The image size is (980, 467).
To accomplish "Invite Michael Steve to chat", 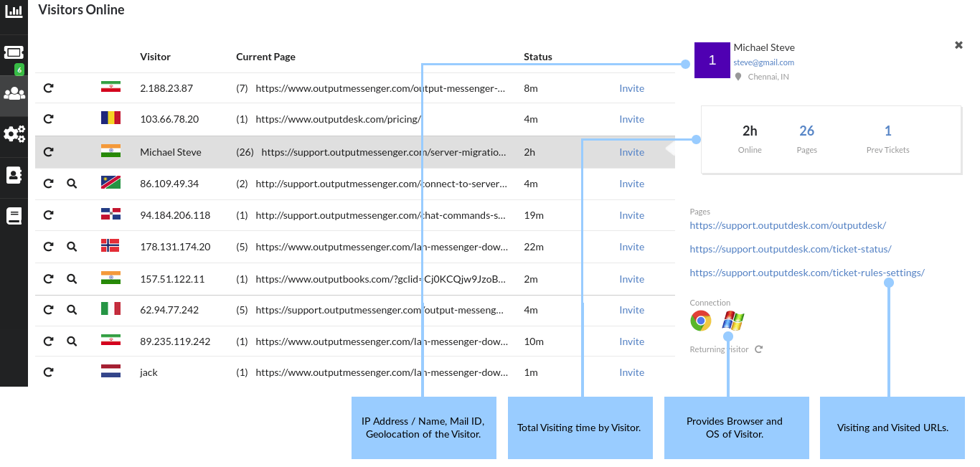I will click(632, 152).
